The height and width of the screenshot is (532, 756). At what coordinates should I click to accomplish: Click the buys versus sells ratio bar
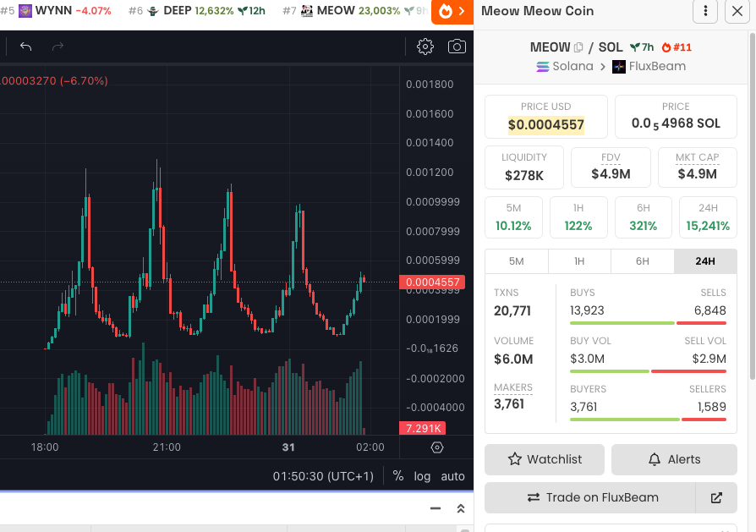click(x=648, y=323)
